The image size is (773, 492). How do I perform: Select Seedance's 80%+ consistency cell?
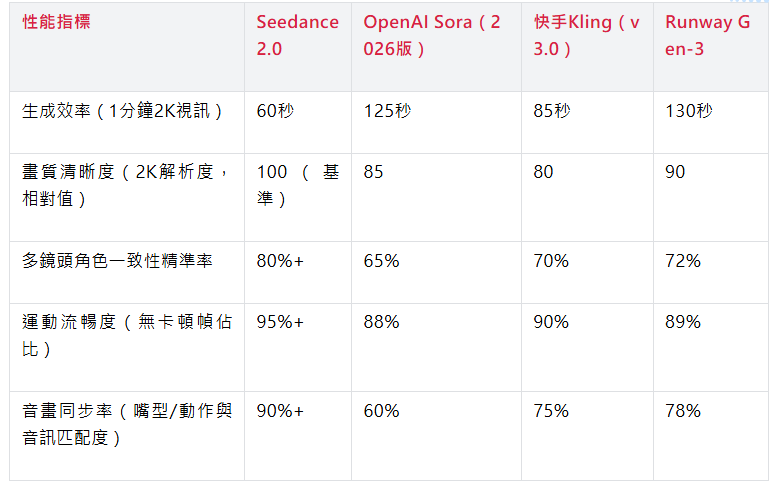coord(280,261)
